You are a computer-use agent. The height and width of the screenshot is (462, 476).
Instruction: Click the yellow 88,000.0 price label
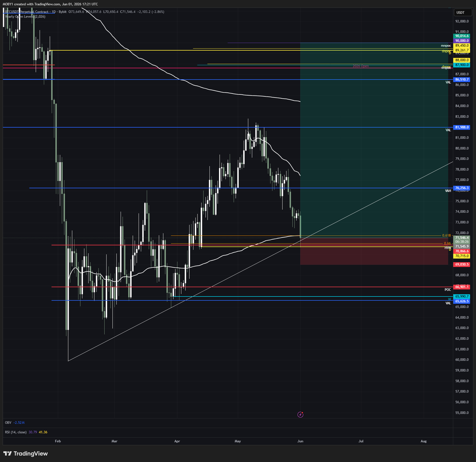click(462, 60)
